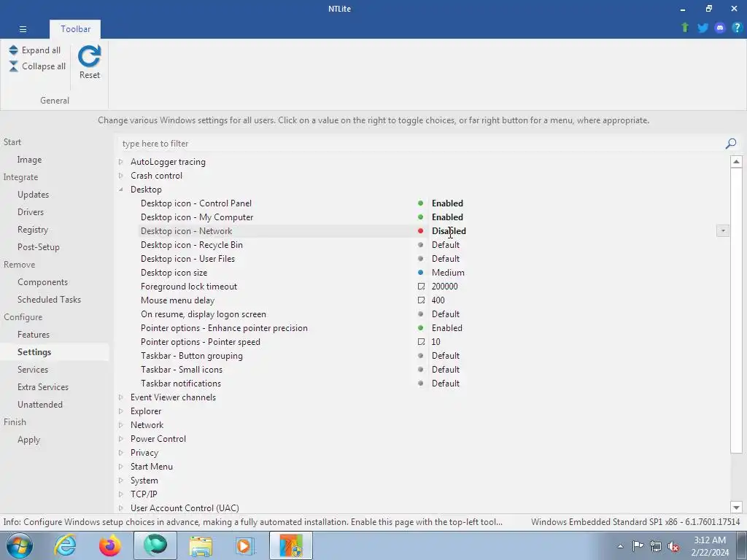747x560 pixels.
Task: Click the green upgrade arrow icon
Action: click(x=685, y=28)
